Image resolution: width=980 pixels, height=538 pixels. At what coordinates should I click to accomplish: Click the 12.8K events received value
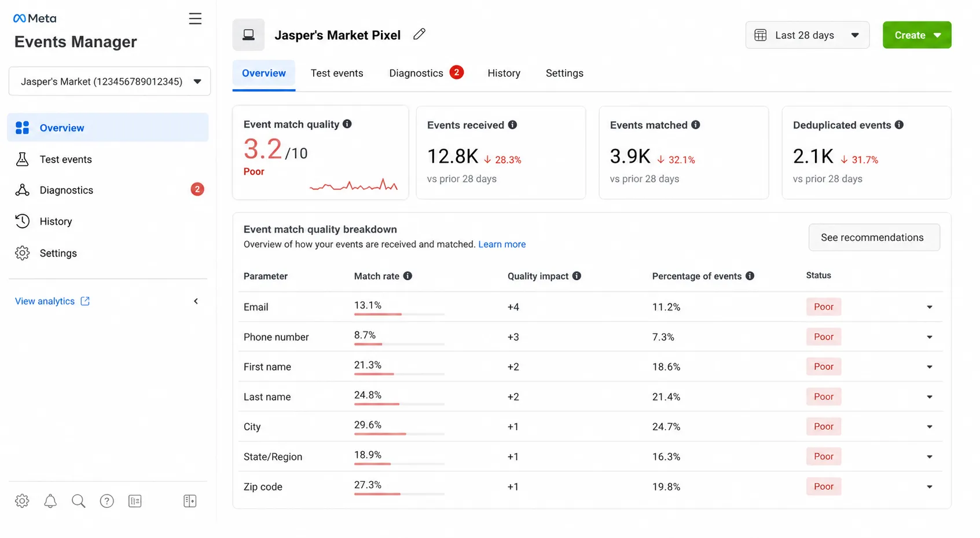[453, 156]
